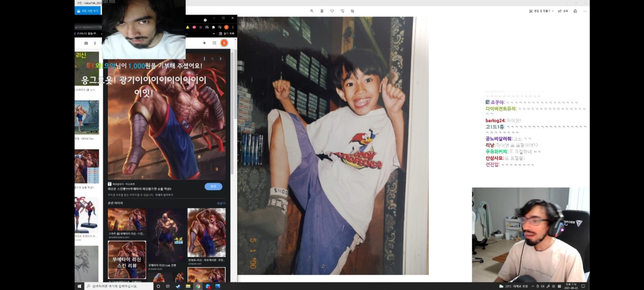Open the Windows Start menu
The height and width of the screenshot is (290, 644).
coord(79,286)
